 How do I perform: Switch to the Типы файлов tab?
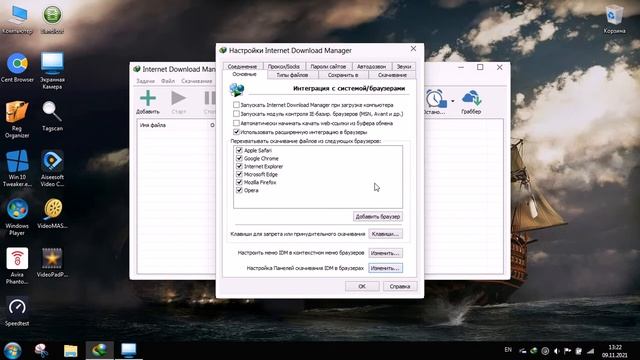(x=292, y=75)
